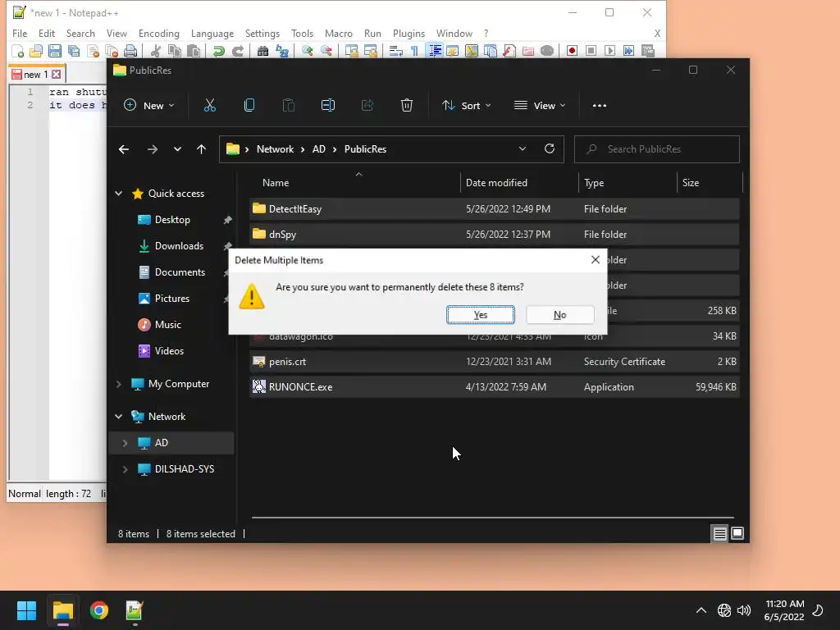Click the Word wrap icon in Notepad++ toolbar
Image resolution: width=840 pixels, height=630 pixels.
396,51
